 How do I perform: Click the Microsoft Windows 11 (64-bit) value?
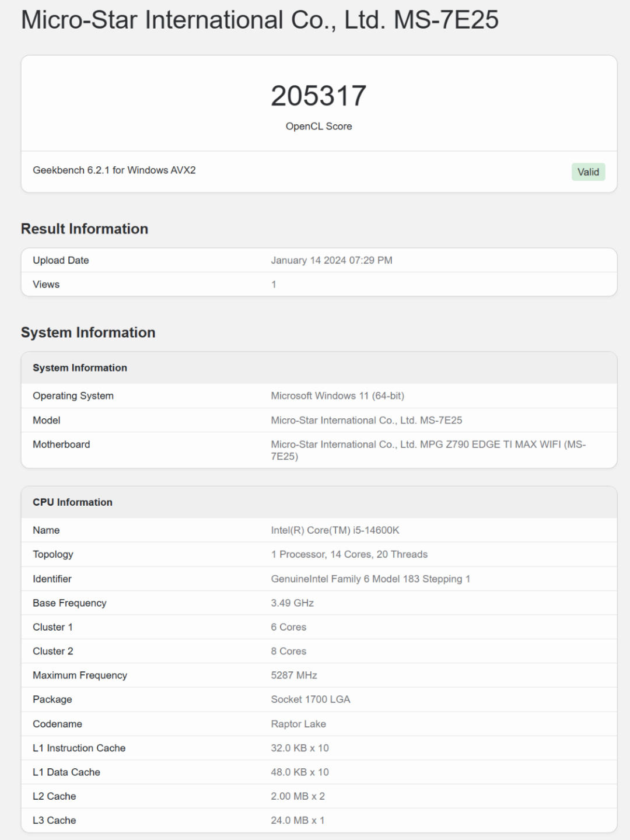(337, 395)
